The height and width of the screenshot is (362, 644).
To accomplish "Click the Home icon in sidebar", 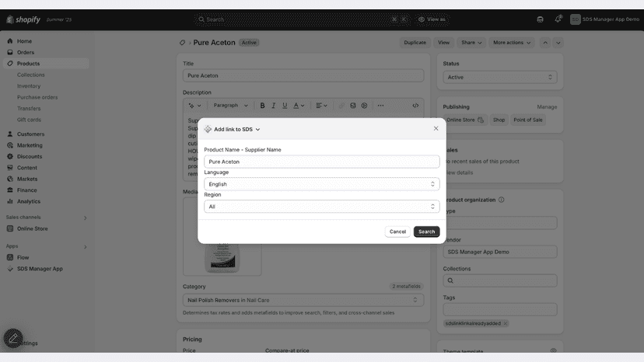I will tap(10, 41).
